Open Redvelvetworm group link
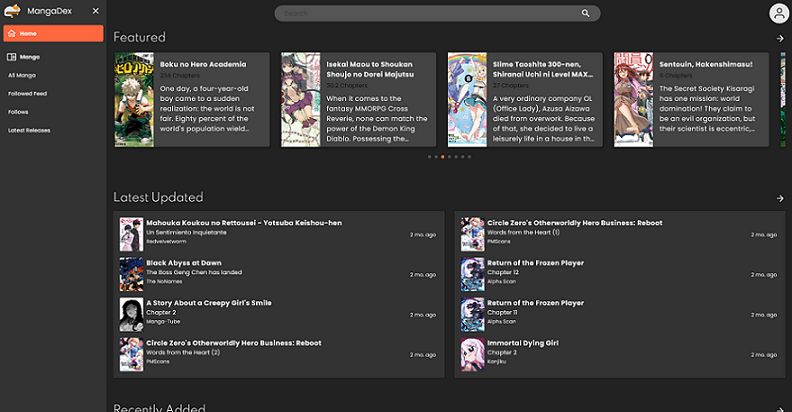The width and height of the screenshot is (792, 412). pyautogui.click(x=166, y=241)
